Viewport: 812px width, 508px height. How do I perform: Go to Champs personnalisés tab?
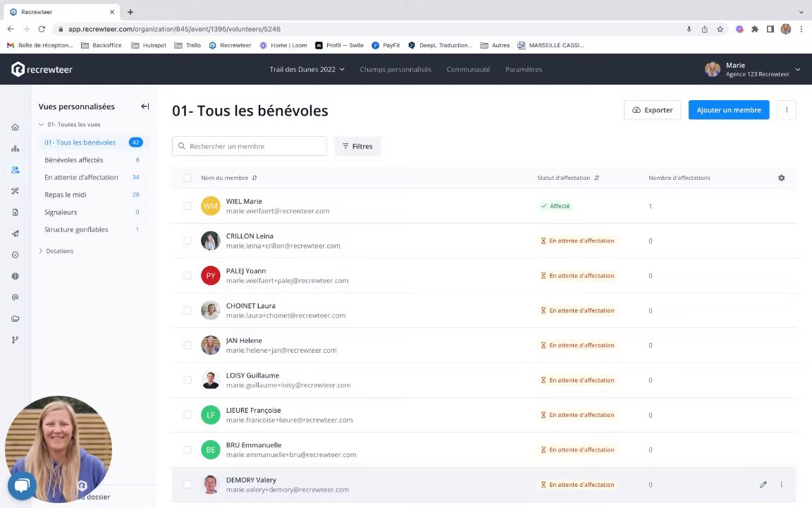pos(395,69)
